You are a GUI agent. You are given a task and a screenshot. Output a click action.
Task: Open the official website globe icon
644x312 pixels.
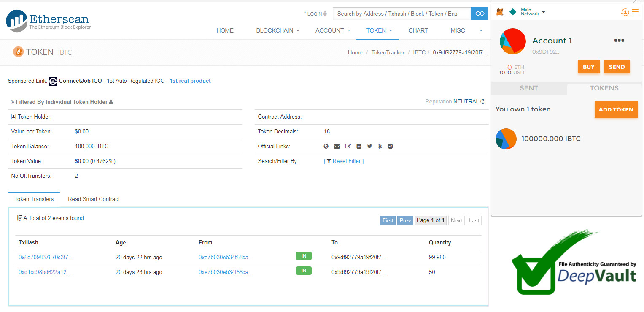(326, 147)
